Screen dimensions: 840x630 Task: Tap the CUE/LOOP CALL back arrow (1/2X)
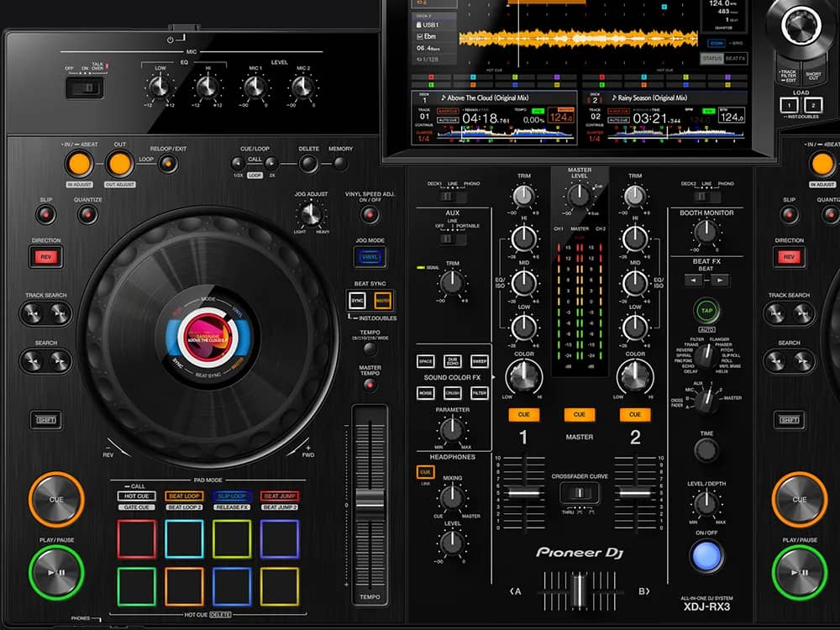pyautogui.click(x=238, y=164)
